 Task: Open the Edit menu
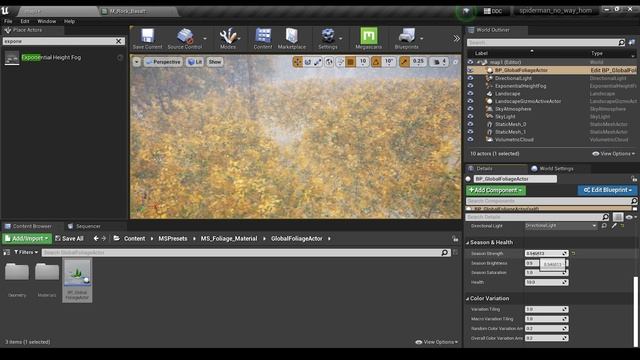tap(25, 21)
